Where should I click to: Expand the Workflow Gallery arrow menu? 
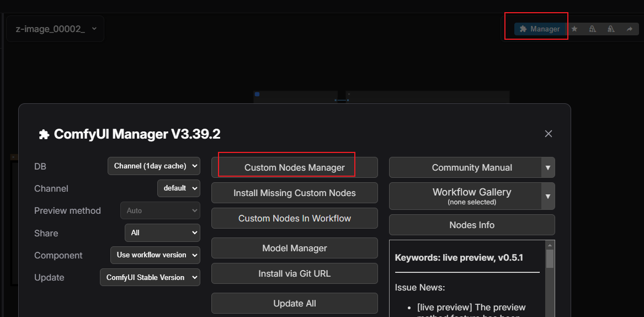tap(548, 196)
